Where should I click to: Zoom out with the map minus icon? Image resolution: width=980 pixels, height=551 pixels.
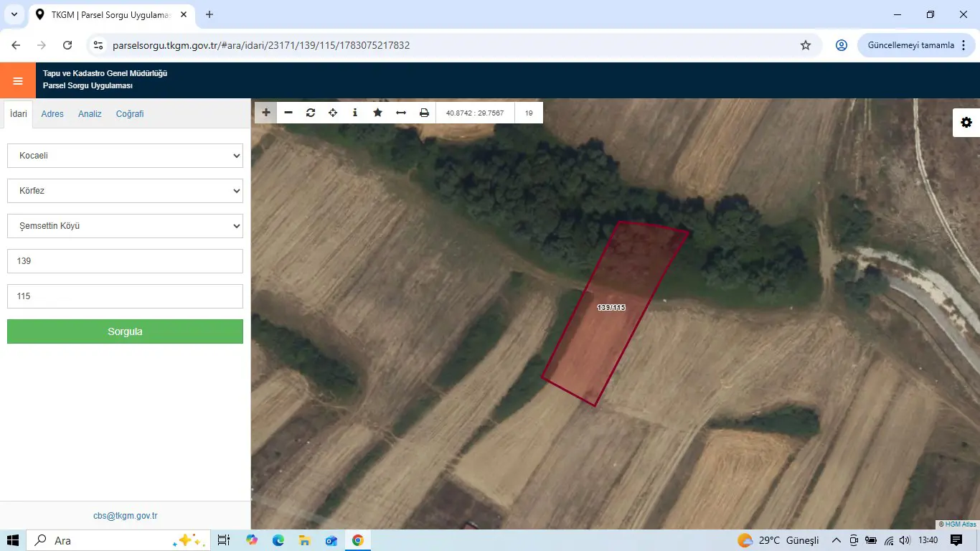pyautogui.click(x=288, y=113)
